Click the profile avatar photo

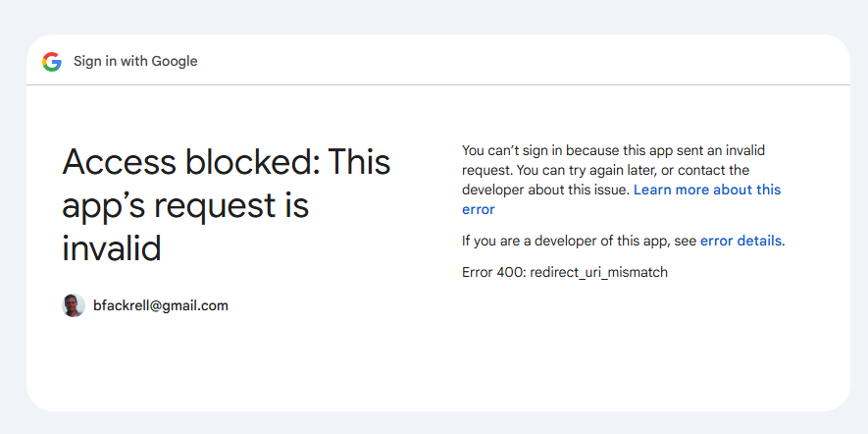pyautogui.click(x=74, y=305)
